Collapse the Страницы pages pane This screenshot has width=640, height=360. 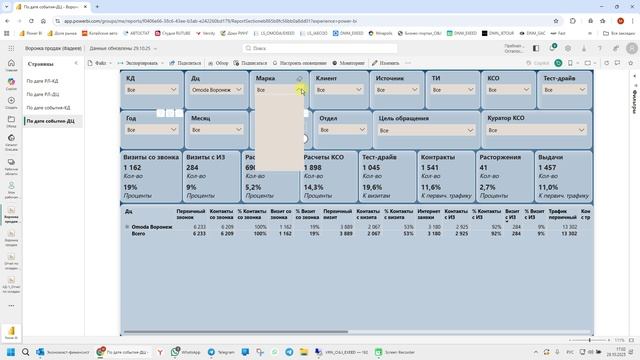(x=76, y=64)
